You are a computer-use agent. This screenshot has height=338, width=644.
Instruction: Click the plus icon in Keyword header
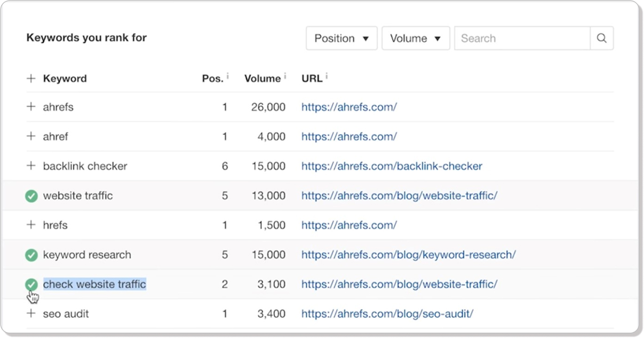[31, 78]
